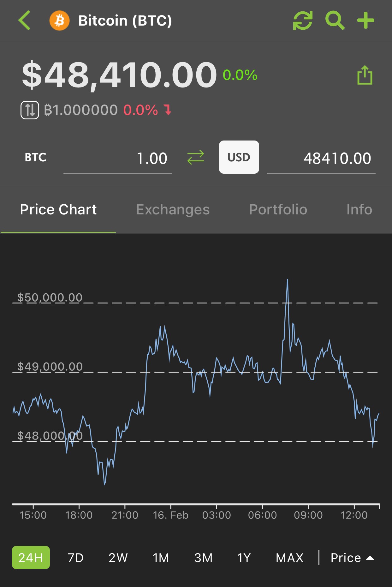Edit the USD amount field 48410.00
The width and height of the screenshot is (392, 587).
321,158
